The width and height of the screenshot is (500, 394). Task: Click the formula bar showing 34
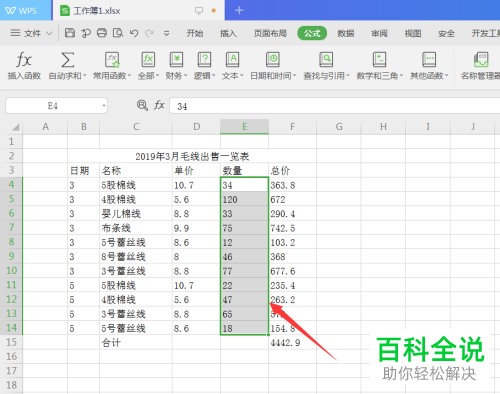click(334, 106)
